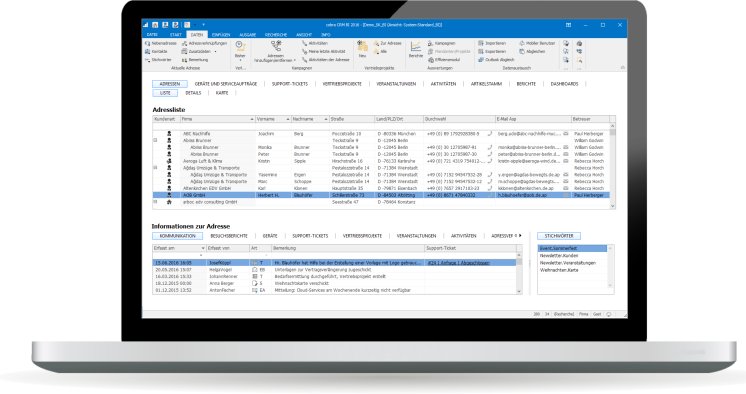Open Mobiler Benutzer
The height and width of the screenshot is (394, 746).
pyautogui.click(x=537, y=43)
